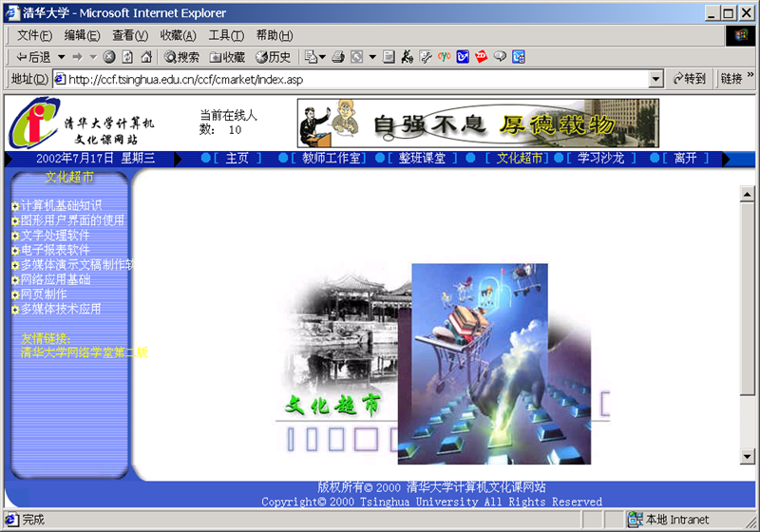The height and width of the screenshot is (532, 760).
Task: Open the 收藏(A) menu
Action: tap(178, 35)
